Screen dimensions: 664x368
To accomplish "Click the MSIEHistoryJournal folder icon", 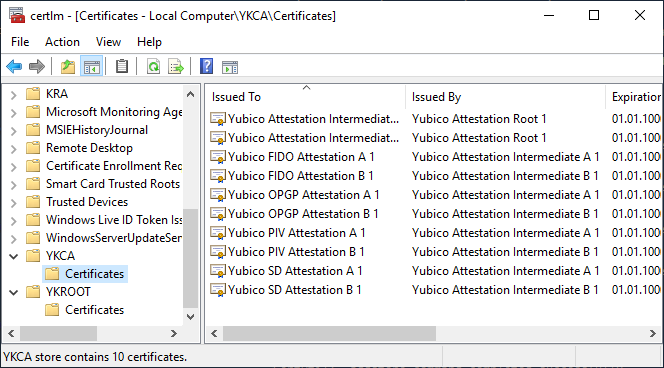I will pyautogui.click(x=33, y=130).
